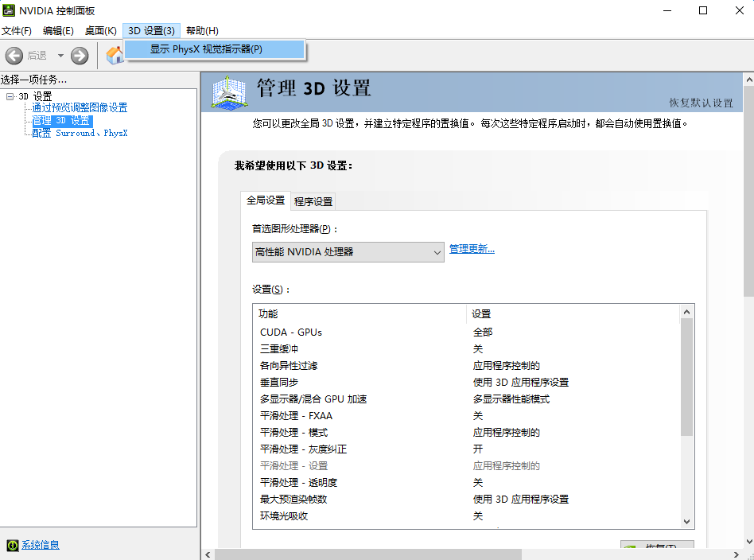This screenshot has height=560, width=754.
Task: Open the 编辑(E) menu
Action: tap(58, 31)
